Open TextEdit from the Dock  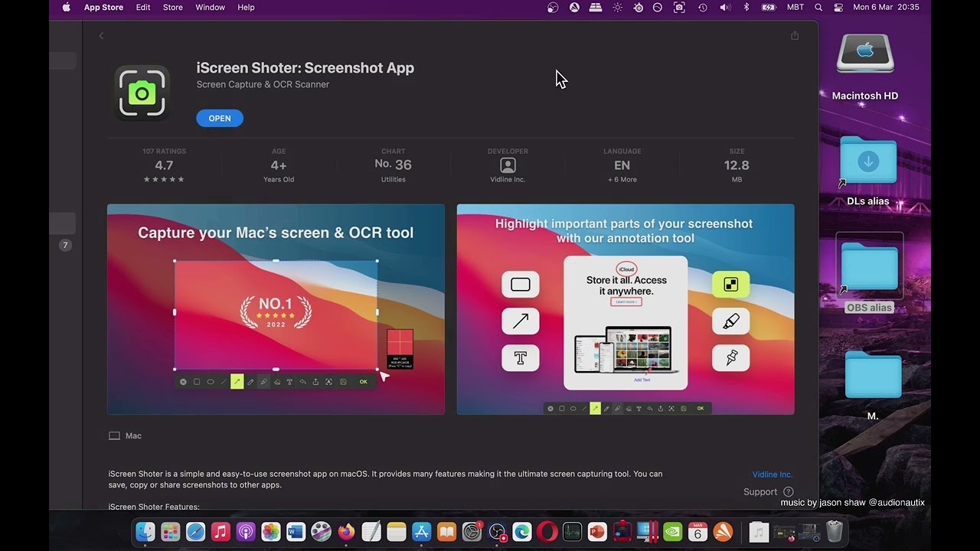point(371,531)
